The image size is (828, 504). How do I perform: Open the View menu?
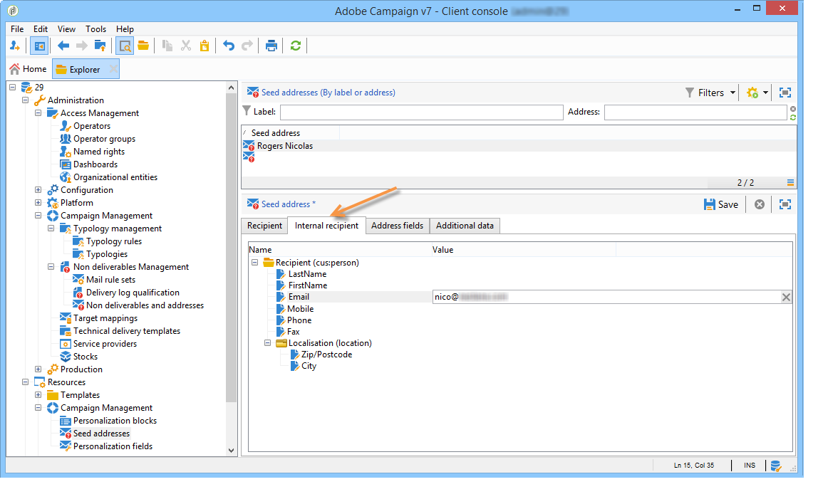[x=66, y=29]
